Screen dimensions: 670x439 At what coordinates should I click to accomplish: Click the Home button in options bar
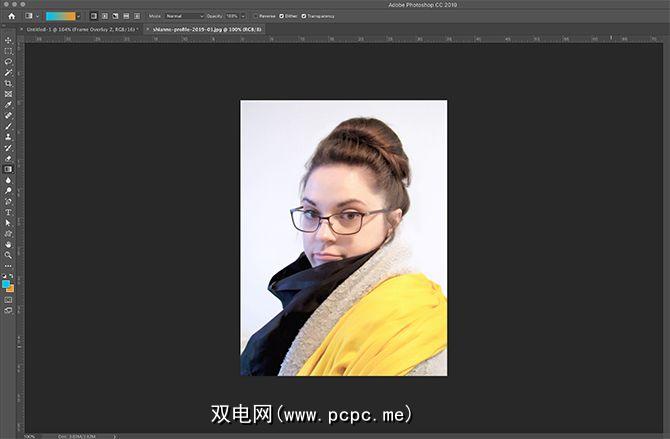pyautogui.click(x=9, y=16)
